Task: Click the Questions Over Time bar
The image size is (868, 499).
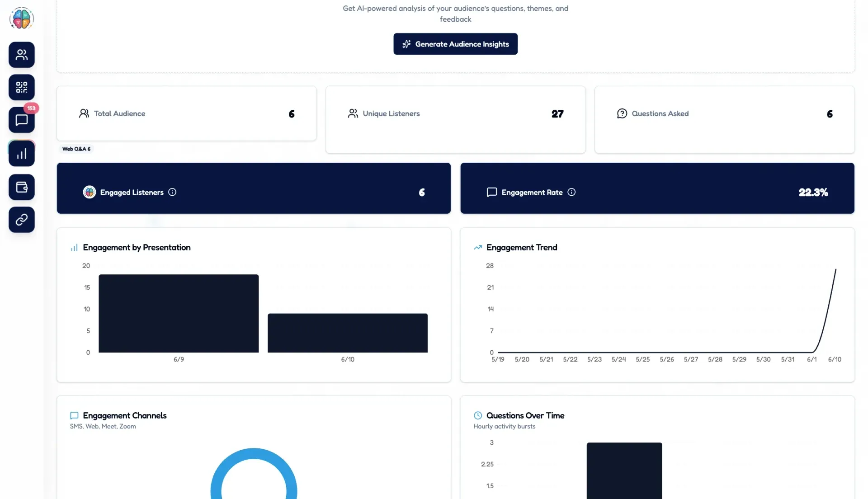Action: click(x=624, y=471)
